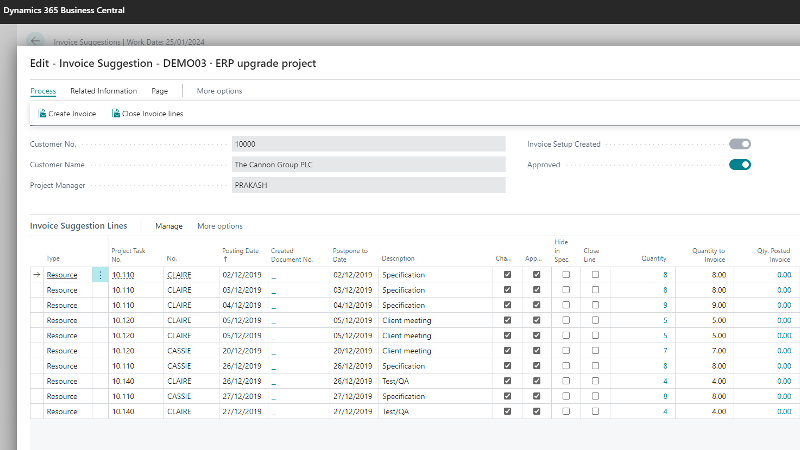The height and width of the screenshot is (450, 800).
Task: Click Dynamics 365 Business Central title
Action: tap(64, 10)
